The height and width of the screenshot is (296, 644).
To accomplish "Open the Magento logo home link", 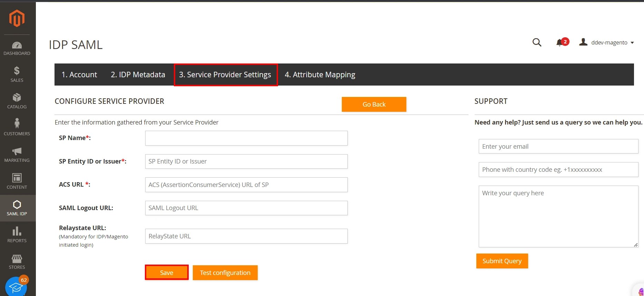I will 17,18.
